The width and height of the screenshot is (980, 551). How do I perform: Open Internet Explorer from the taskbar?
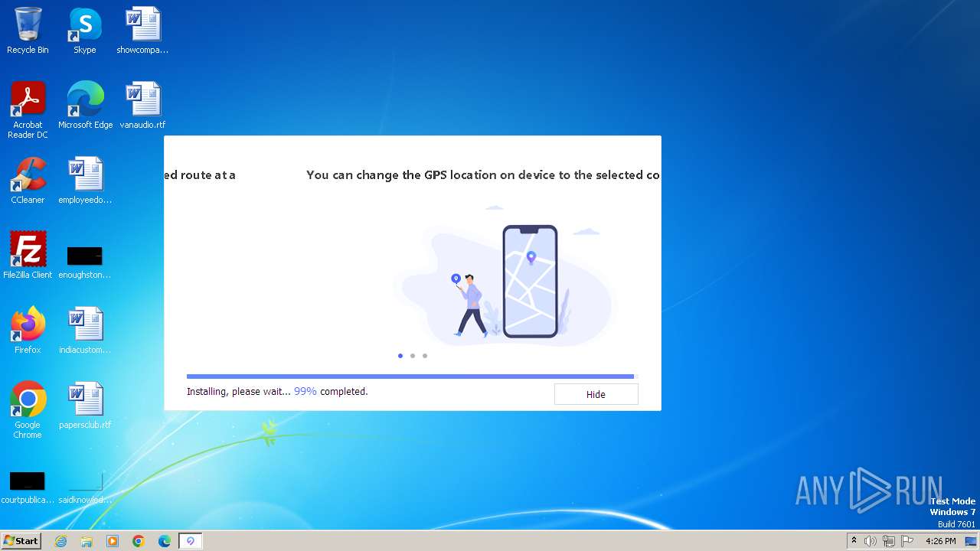(60, 541)
